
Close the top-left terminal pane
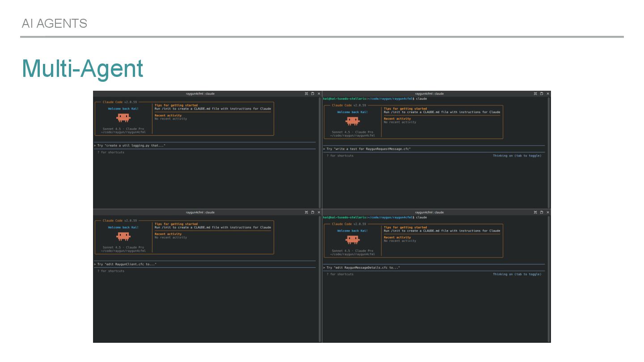pos(319,94)
